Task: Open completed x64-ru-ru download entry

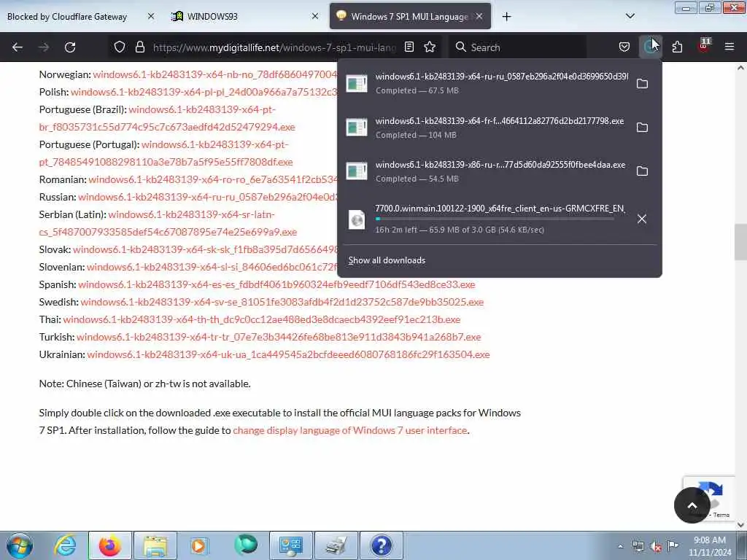Action: click(x=487, y=83)
